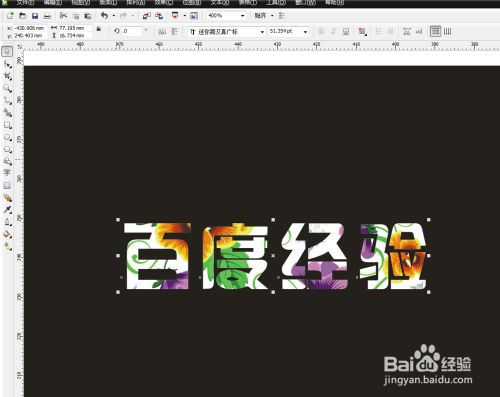The image size is (500, 397).
Task: Open the 效果(C) Effects menu
Action: tap(164, 3)
